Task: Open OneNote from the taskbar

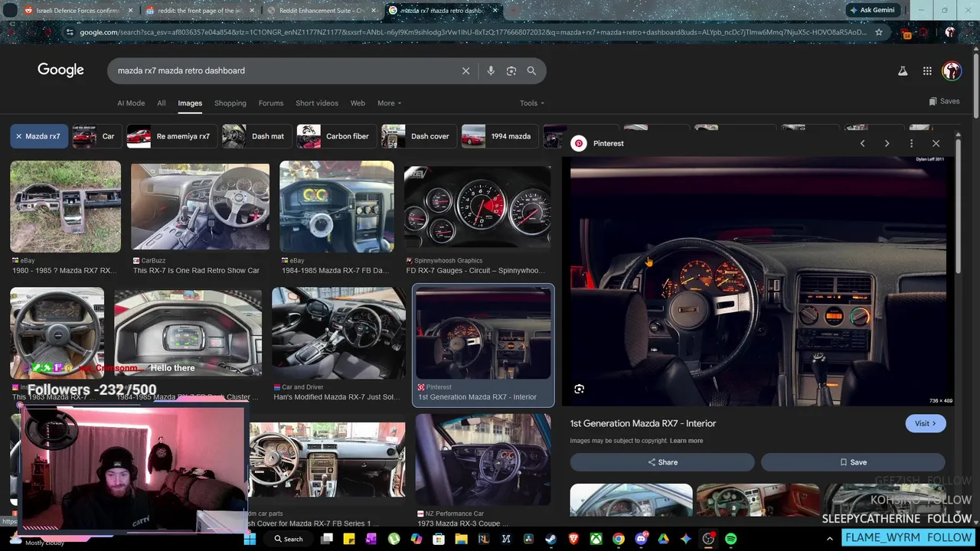Action: 371,539
